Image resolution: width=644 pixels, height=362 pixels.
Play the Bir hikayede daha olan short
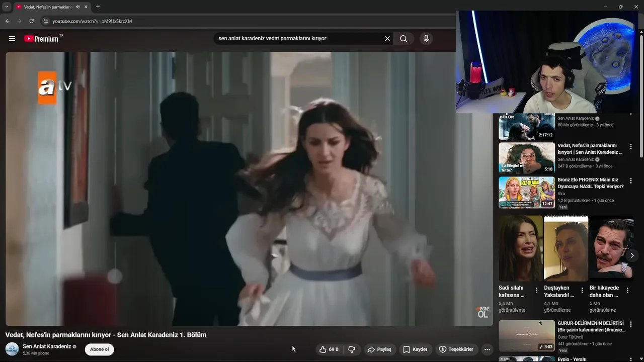pyautogui.click(x=611, y=248)
